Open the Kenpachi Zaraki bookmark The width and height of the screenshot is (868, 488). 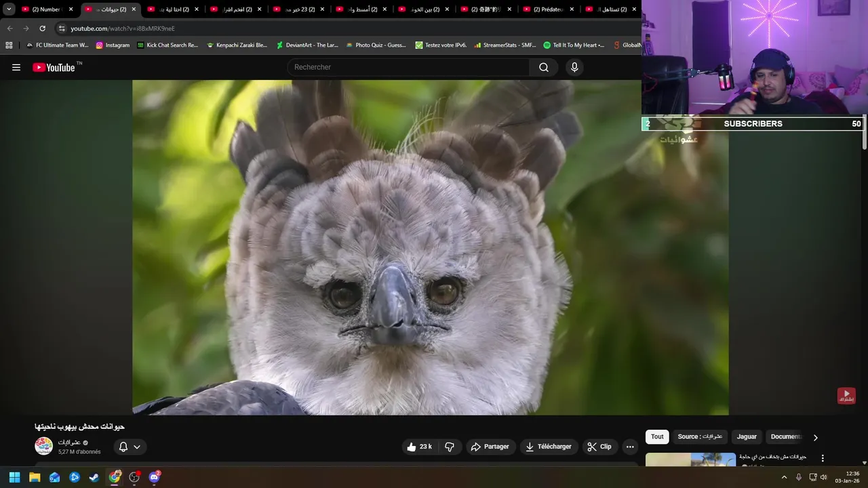237,45
